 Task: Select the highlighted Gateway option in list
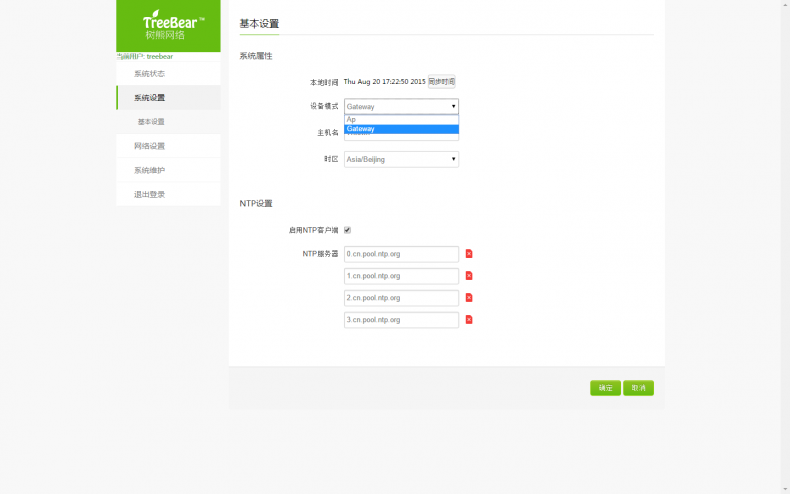(x=401, y=129)
